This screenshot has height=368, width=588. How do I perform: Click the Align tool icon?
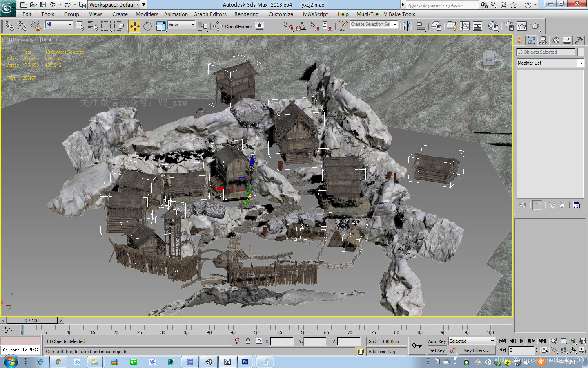coord(421,26)
